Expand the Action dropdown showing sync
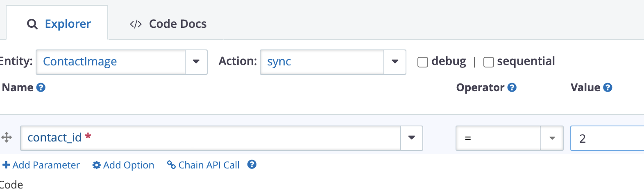 (x=333, y=62)
